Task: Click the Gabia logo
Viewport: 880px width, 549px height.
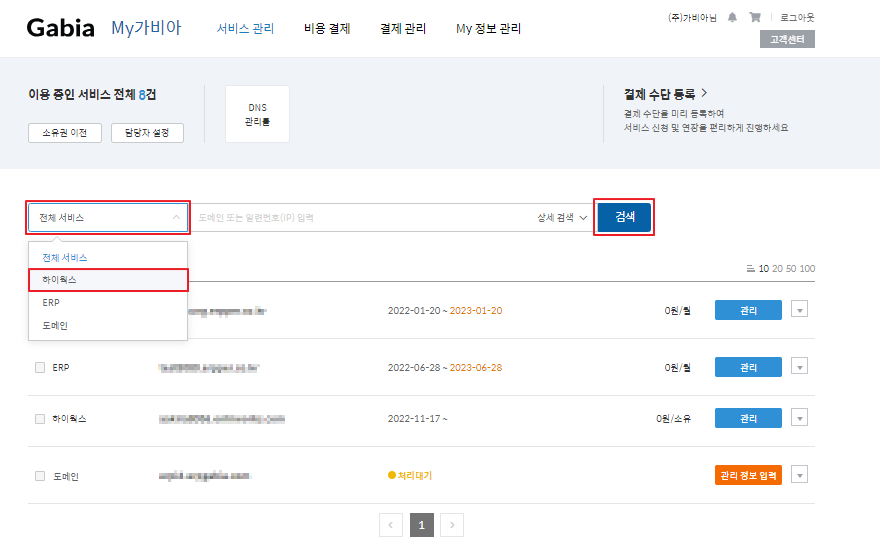Action: pos(61,28)
